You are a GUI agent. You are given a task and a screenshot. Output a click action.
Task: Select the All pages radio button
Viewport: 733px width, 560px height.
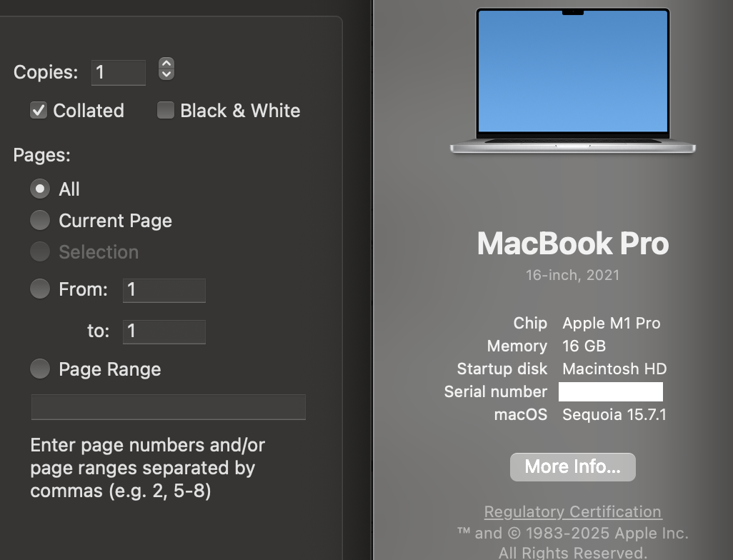[x=40, y=189]
